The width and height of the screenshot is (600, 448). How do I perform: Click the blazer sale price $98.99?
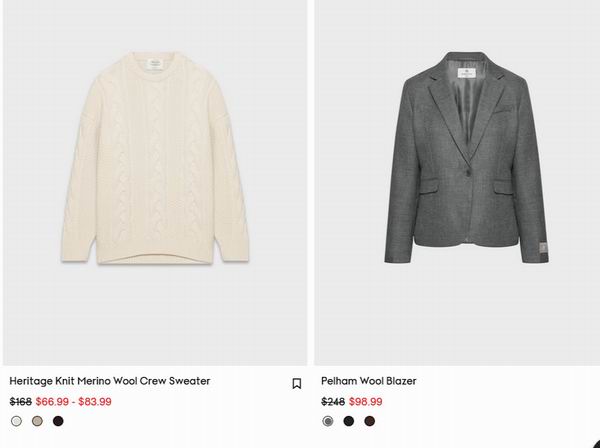(365, 402)
